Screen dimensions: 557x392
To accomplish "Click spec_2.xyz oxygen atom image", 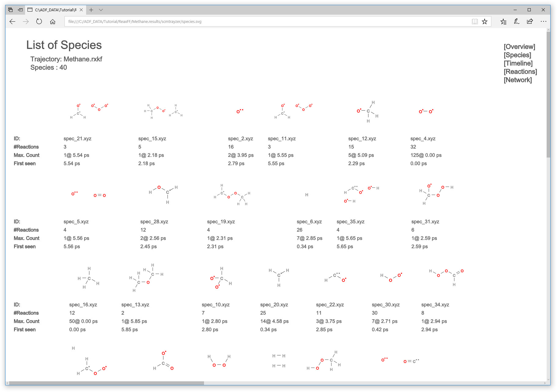I will (240, 111).
